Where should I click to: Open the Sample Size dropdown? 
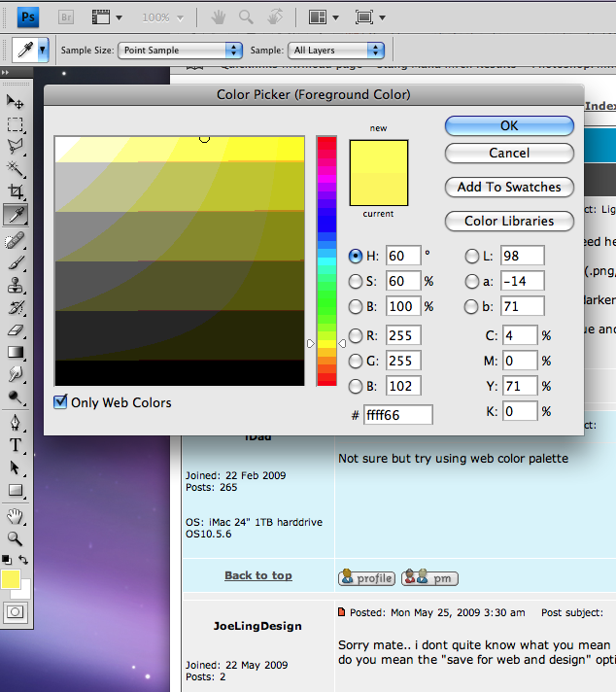180,50
